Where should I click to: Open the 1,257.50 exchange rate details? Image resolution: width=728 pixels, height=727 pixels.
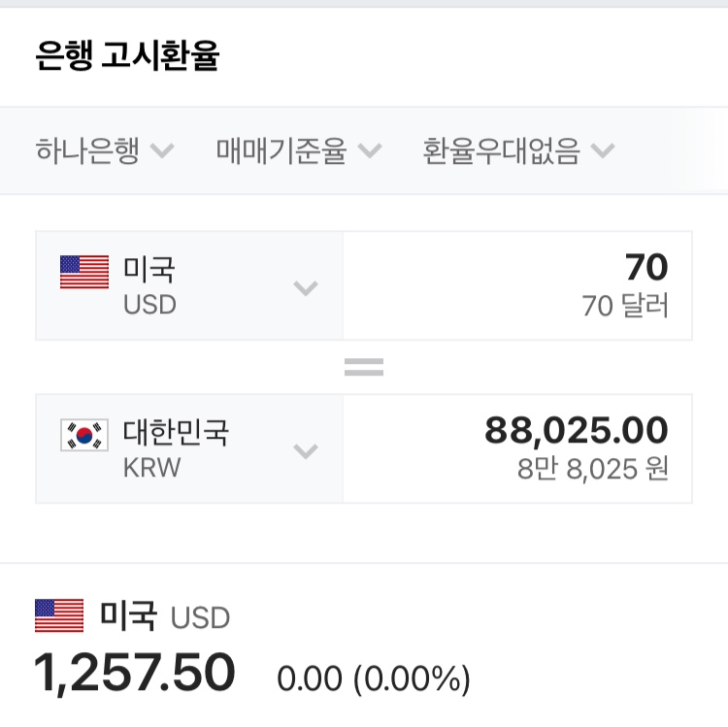point(135,675)
